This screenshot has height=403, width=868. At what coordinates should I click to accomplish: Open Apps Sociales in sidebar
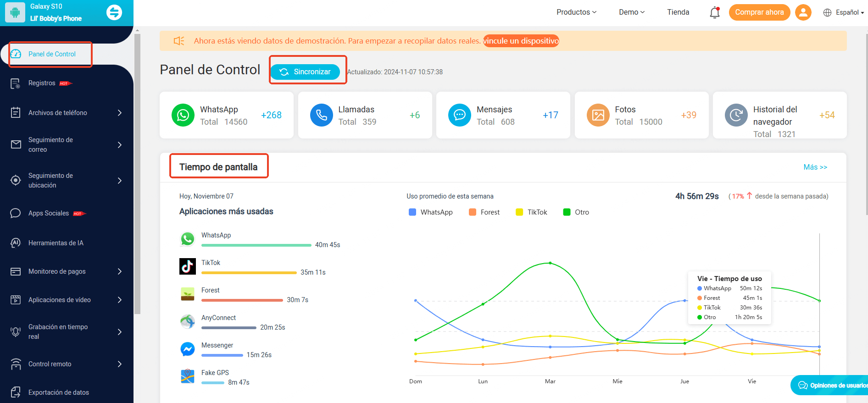point(49,213)
